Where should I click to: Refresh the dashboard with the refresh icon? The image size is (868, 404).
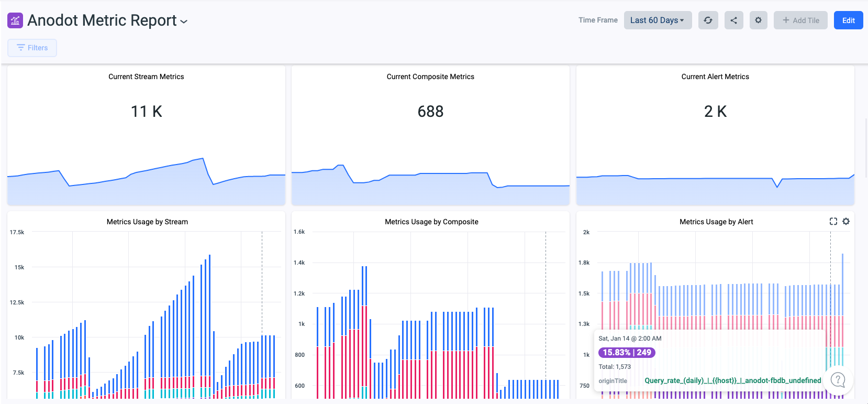708,20
